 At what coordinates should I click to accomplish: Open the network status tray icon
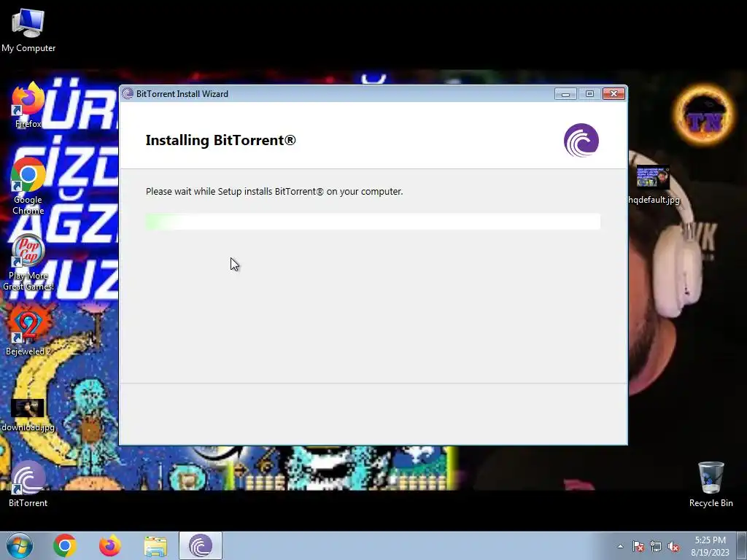(656, 546)
